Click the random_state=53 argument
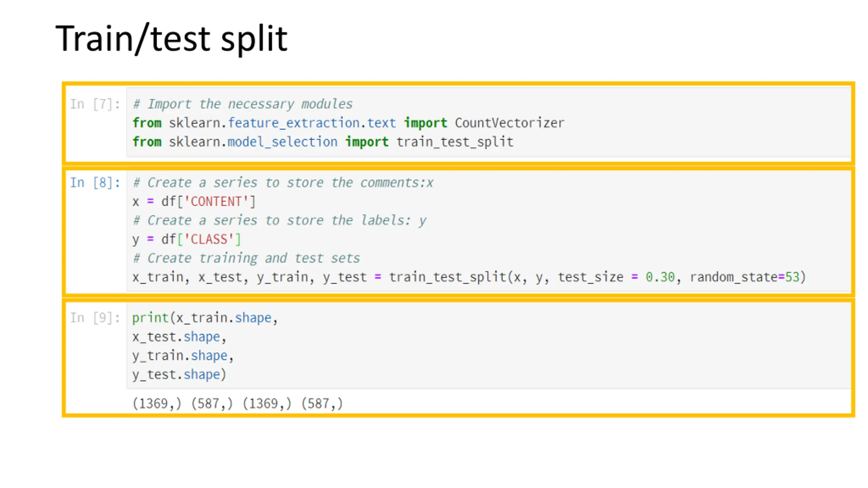This screenshot has width=868, height=488. (745, 278)
